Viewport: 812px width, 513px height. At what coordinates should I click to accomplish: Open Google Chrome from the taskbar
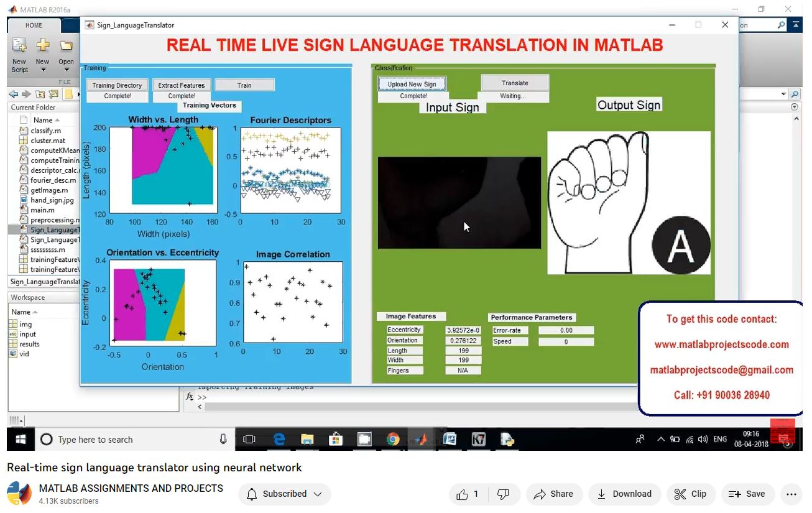(392, 439)
